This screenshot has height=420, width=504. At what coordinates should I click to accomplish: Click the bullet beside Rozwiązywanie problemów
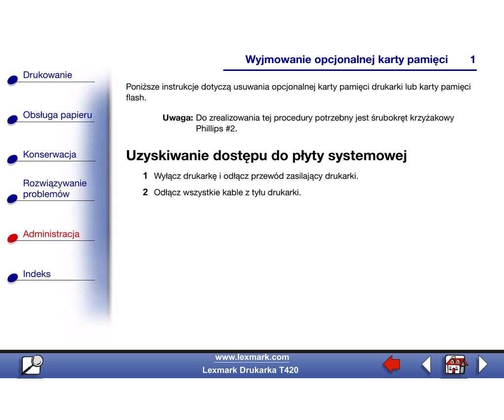pyautogui.click(x=13, y=199)
